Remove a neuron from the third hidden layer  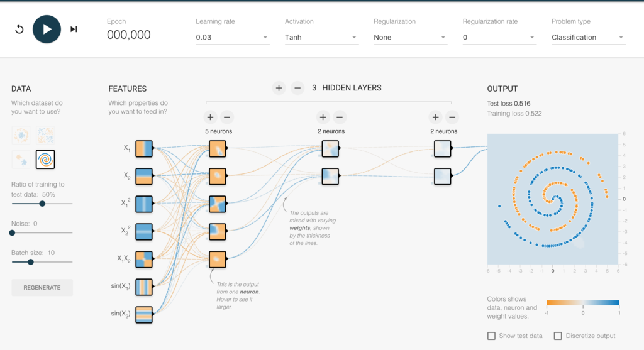tap(452, 118)
